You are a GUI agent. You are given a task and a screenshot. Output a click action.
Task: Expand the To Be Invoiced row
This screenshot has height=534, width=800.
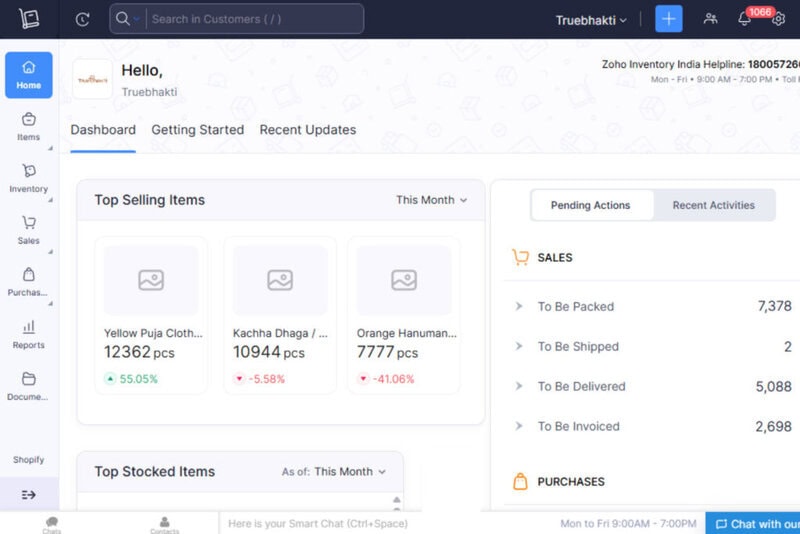[x=652, y=426]
